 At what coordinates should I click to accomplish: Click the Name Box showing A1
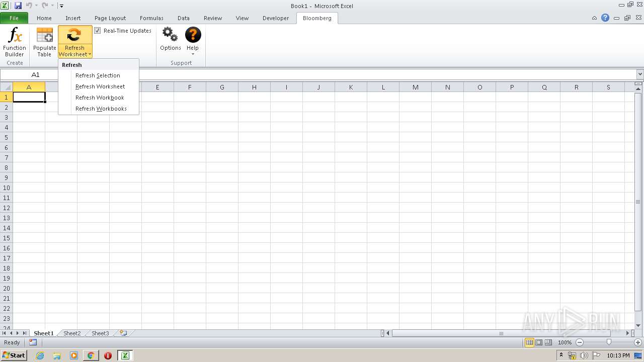35,75
